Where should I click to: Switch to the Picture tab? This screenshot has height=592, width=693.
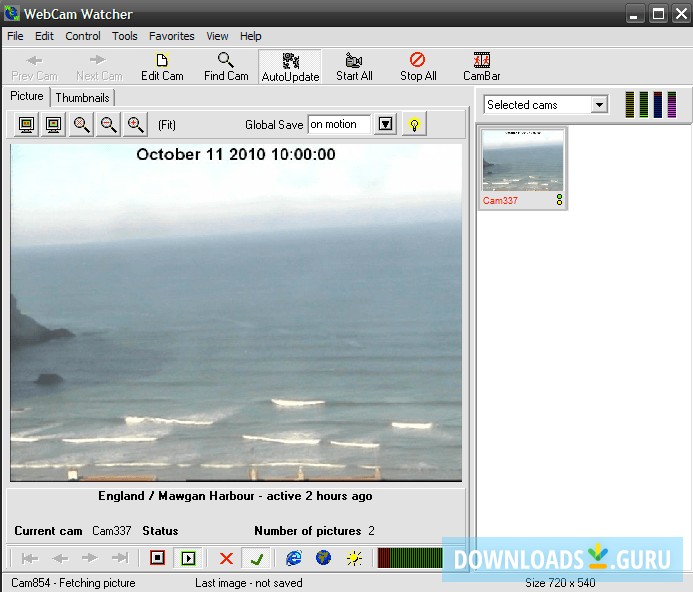click(27, 96)
